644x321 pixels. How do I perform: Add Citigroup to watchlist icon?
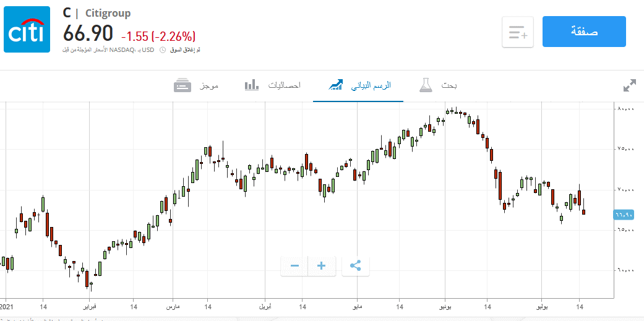pyautogui.click(x=518, y=32)
